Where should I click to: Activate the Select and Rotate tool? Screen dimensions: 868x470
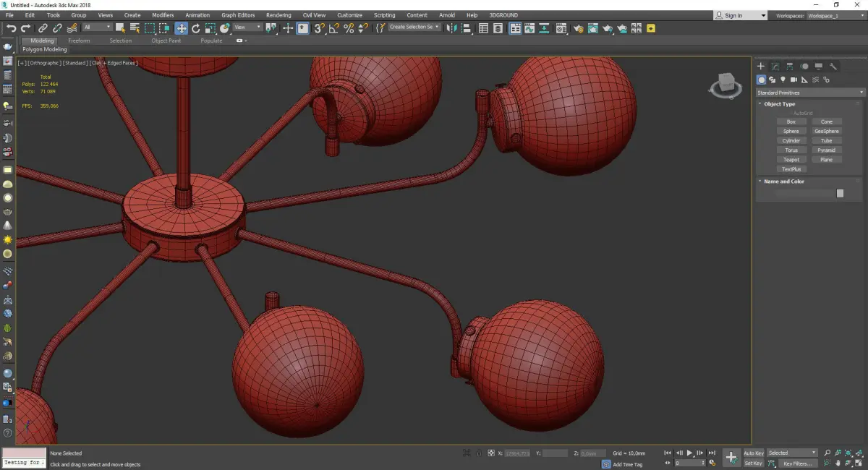coord(195,28)
